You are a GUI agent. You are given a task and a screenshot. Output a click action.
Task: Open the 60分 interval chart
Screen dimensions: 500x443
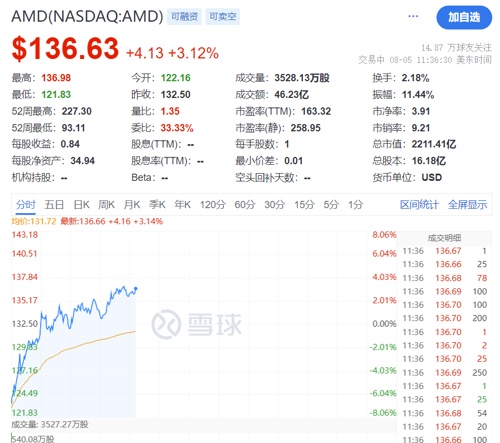245,204
